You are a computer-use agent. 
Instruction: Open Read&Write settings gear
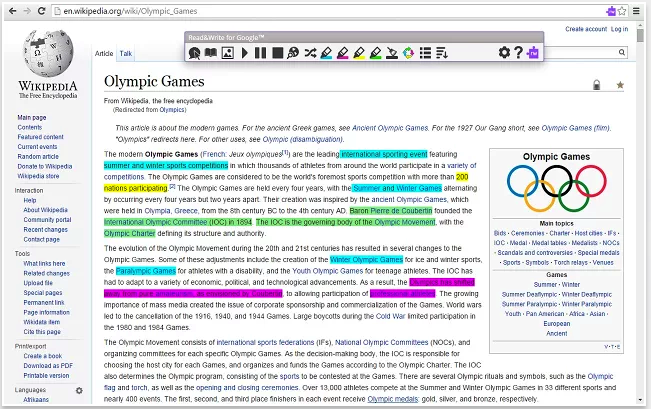point(504,53)
